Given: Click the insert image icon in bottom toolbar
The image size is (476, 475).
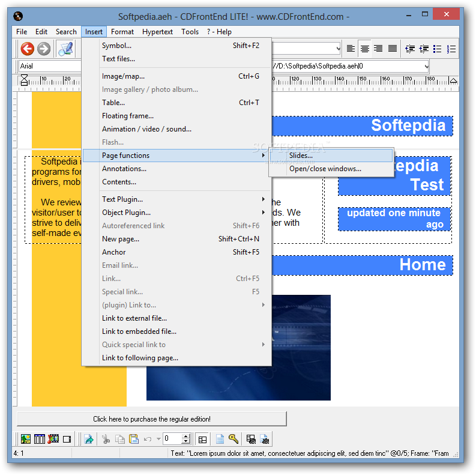Looking at the screenshot, I should 26,439.
